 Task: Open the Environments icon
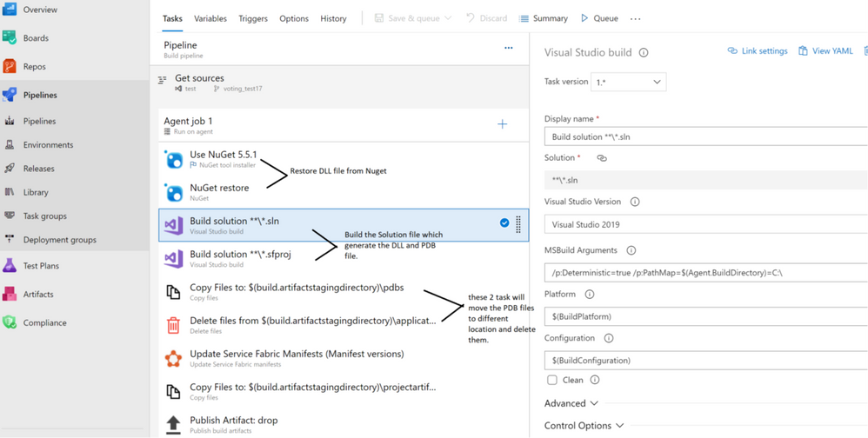tap(10, 145)
